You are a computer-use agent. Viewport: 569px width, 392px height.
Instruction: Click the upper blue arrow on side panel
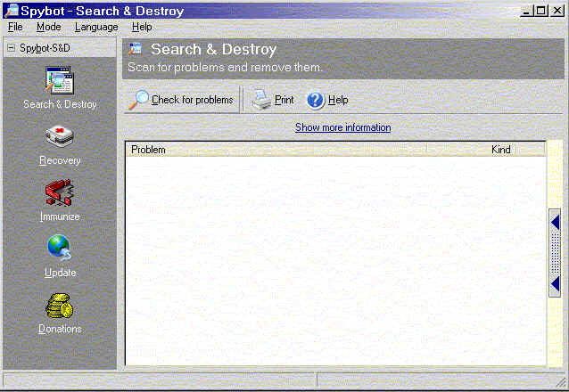(x=556, y=223)
